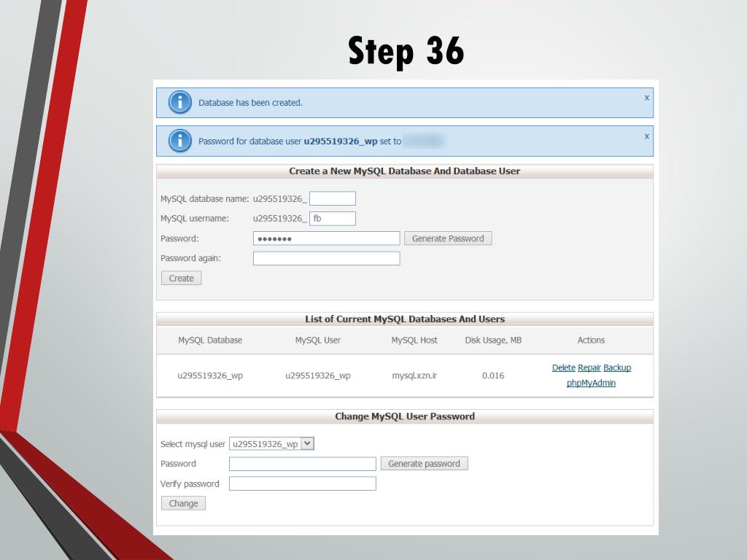747x560 pixels.
Task: Click the 'Generate password' button in Change section
Action: [x=424, y=464]
